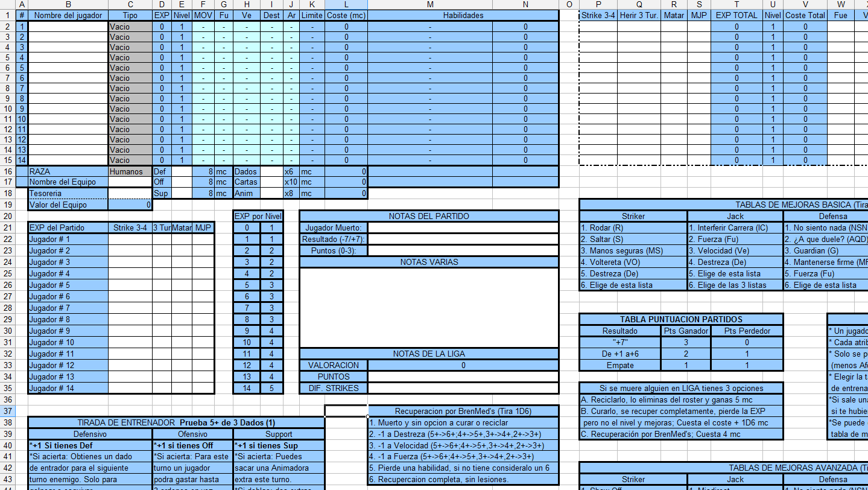Image resolution: width=868 pixels, height=490 pixels.
Task: Select the column M header
Action: pyautogui.click(x=429, y=5)
